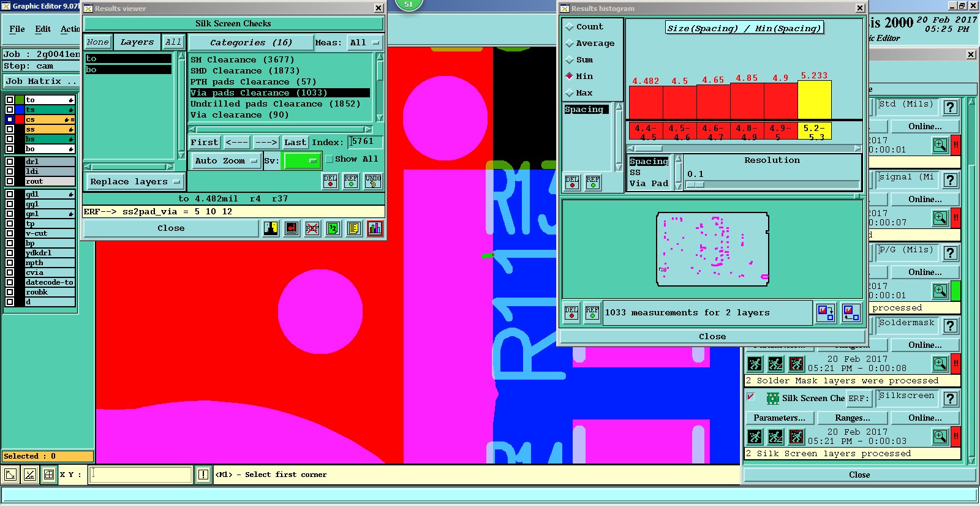Click the red '!!' alert in Silk Screen row

pos(956,437)
